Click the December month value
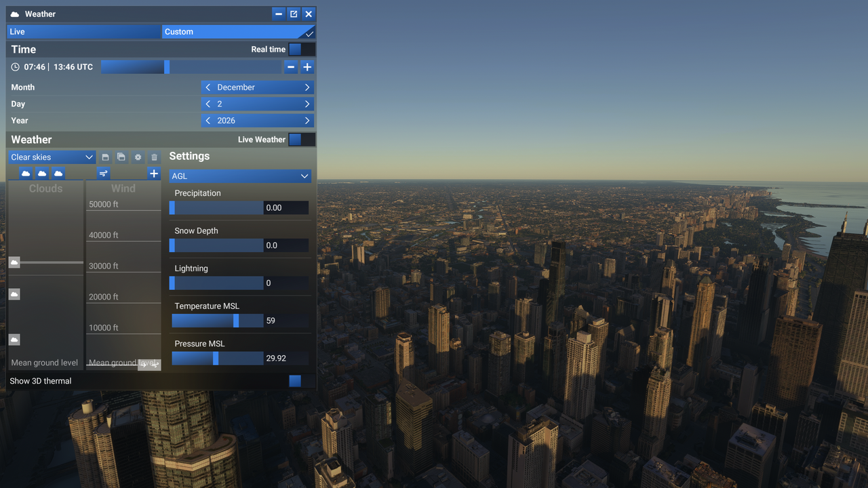This screenshot has height=488, width=868. [x=236, y=87]
